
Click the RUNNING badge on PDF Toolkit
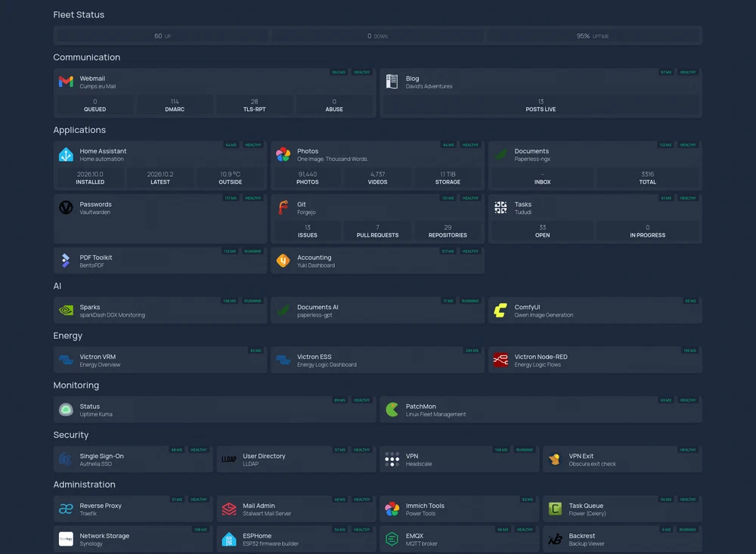[x=253, y=251]
